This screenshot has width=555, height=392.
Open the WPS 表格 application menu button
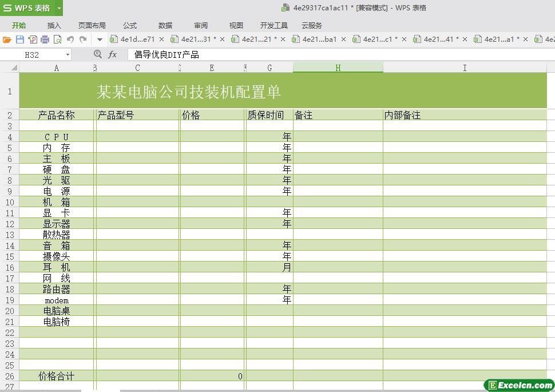pyautogui.click(x=27, y=8)
